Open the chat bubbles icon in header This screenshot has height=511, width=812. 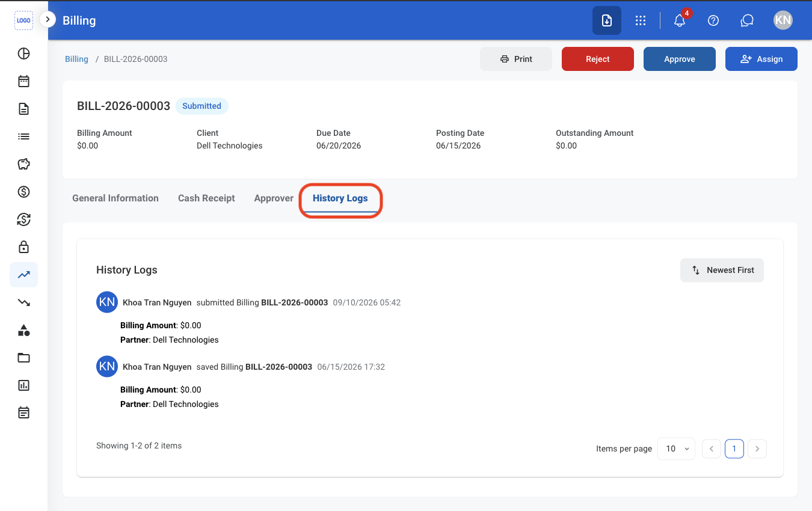747,20
